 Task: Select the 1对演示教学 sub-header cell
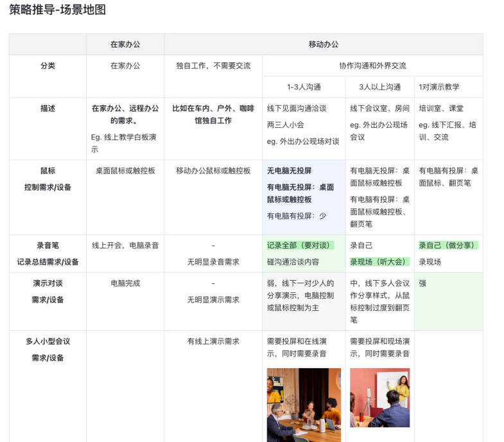(439, 87)
